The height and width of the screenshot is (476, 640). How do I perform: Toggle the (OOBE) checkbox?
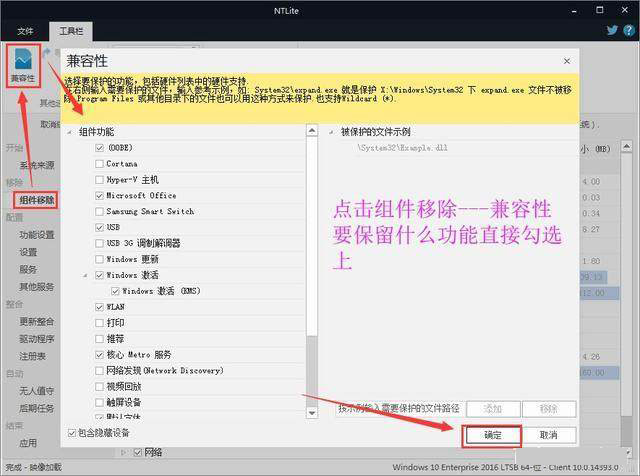(x=99, y=148)
